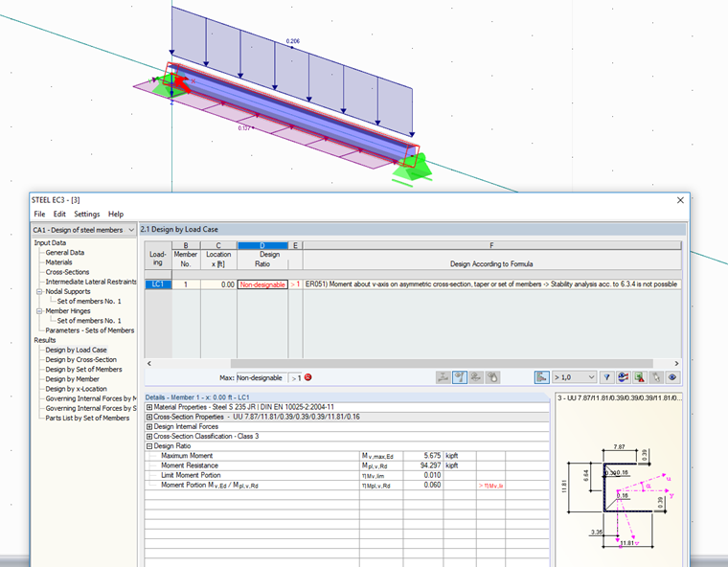Open the CA1 design case dropdown

[131, 230]
